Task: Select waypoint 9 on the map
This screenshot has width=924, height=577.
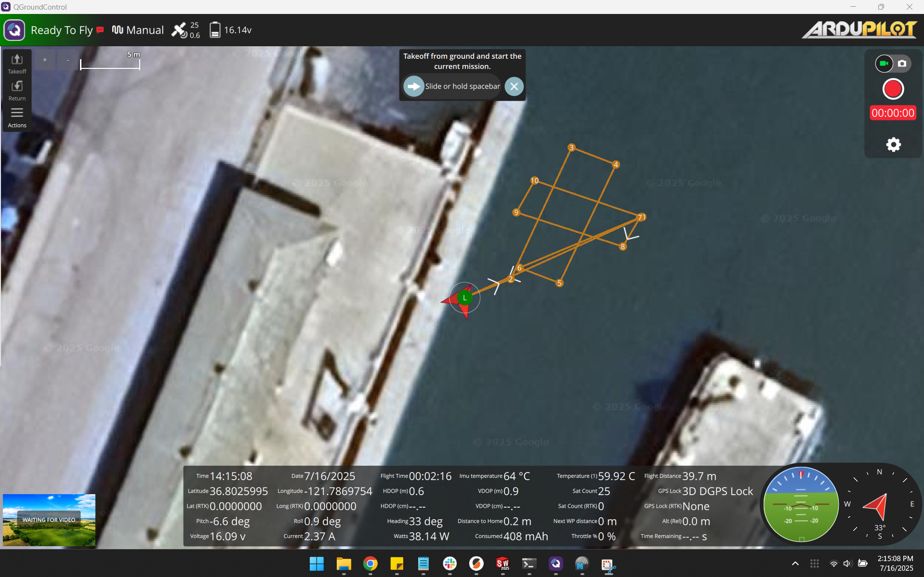Action: 516,212
